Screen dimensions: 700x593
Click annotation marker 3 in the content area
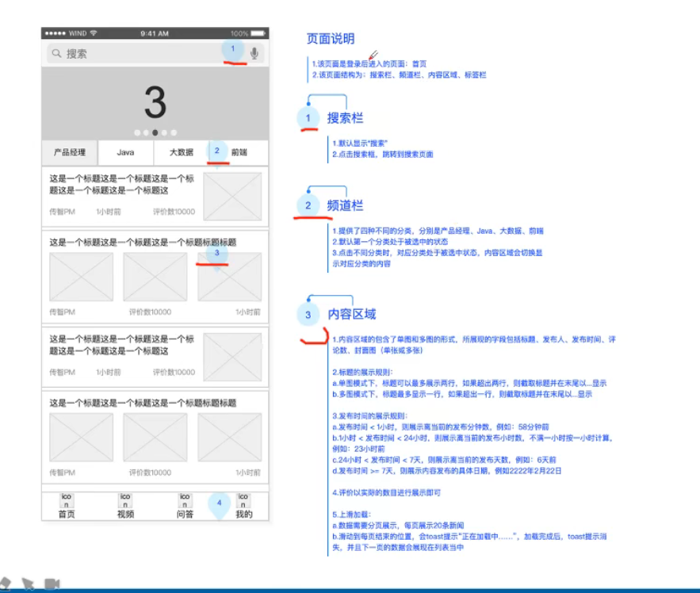pyautogui.click(x=216, y=254)
